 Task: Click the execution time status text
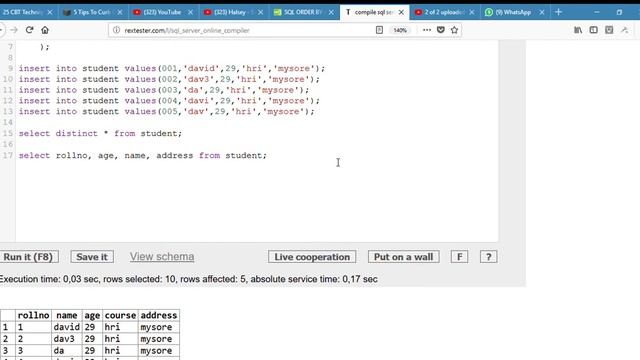point(189,279)
